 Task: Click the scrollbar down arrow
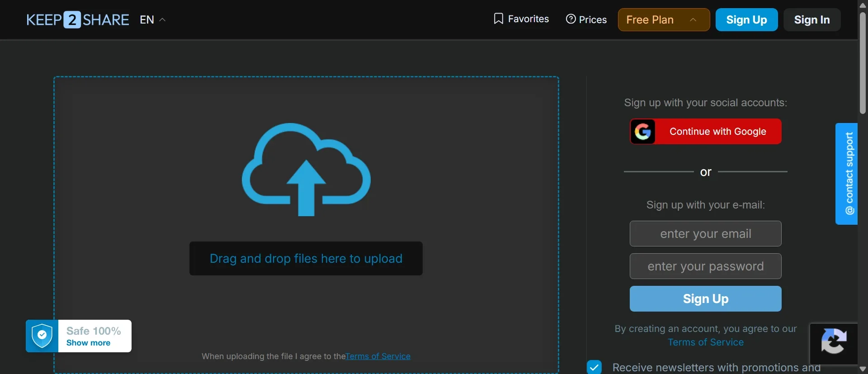[x=863, y=369]
